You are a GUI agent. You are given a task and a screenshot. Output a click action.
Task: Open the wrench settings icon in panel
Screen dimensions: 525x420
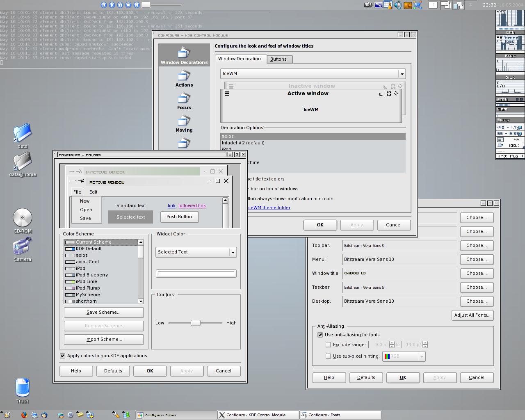[116, 415]
